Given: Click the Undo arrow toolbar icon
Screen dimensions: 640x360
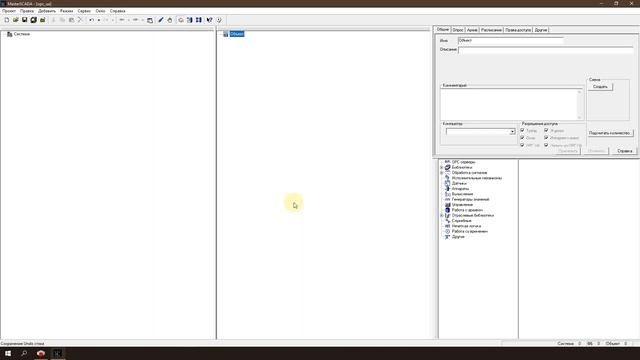Looking at the screenshot, I should pyautogui.click(x=91, y=20).
